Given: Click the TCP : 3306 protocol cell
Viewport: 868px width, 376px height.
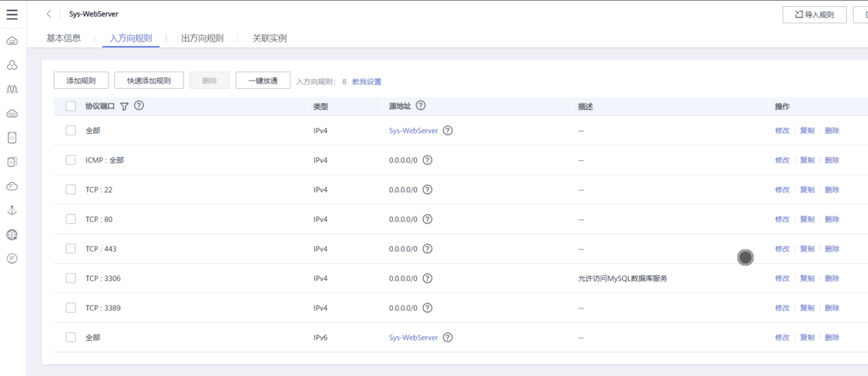Looking at the screenshot, I should point(103,278).
